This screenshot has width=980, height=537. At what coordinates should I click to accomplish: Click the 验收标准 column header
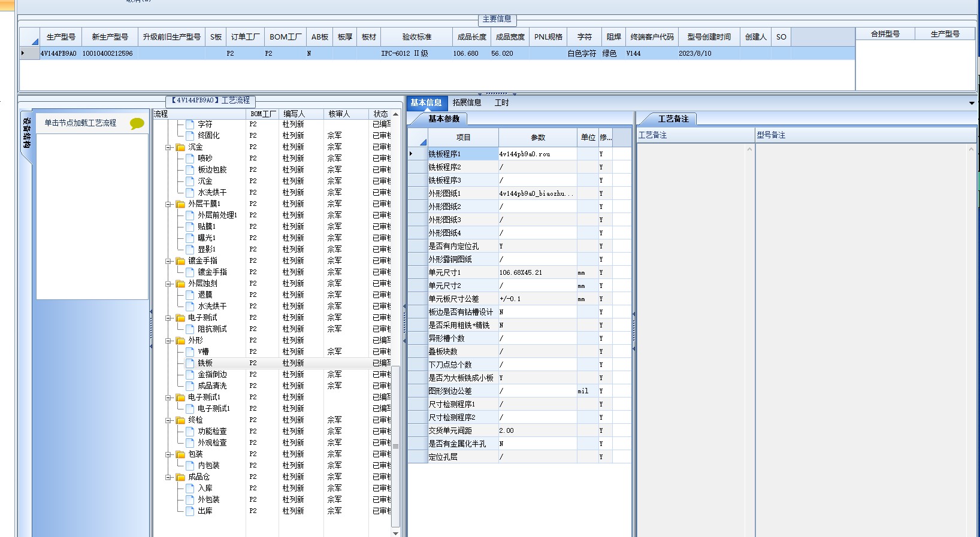click(x=417, y=37)
